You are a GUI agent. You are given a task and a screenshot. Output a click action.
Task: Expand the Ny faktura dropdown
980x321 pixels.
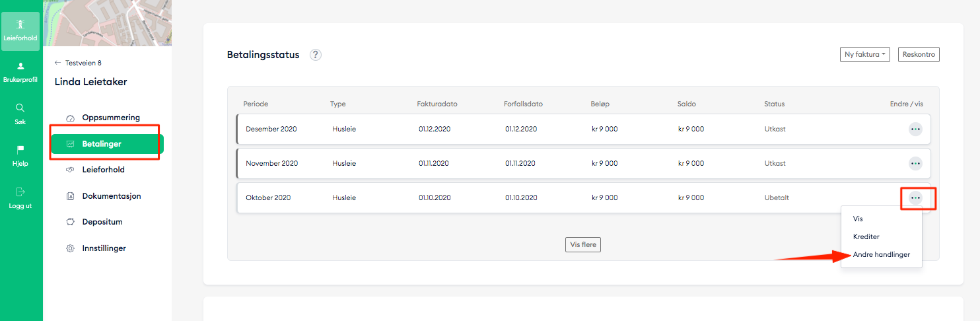(x=865, y=55)
